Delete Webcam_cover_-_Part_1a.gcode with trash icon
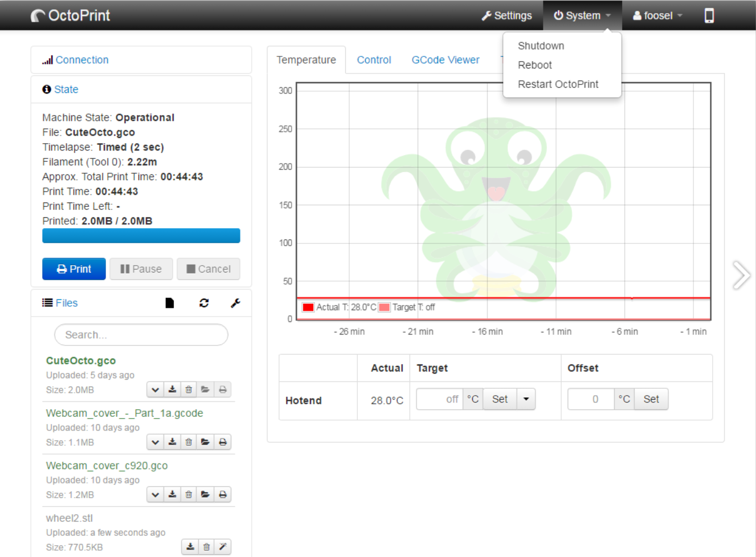The image size is (756, 557). click(x=189, y=442)
